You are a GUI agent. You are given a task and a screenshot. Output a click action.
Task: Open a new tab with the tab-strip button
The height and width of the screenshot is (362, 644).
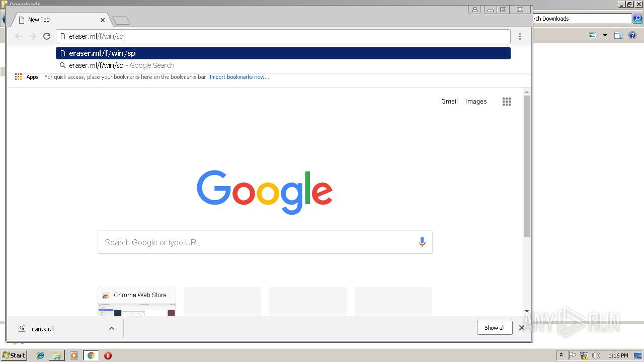[121, 20]
